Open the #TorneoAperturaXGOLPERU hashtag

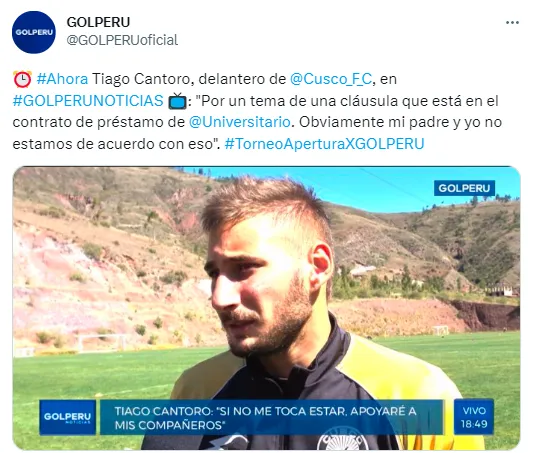[324, 144]
